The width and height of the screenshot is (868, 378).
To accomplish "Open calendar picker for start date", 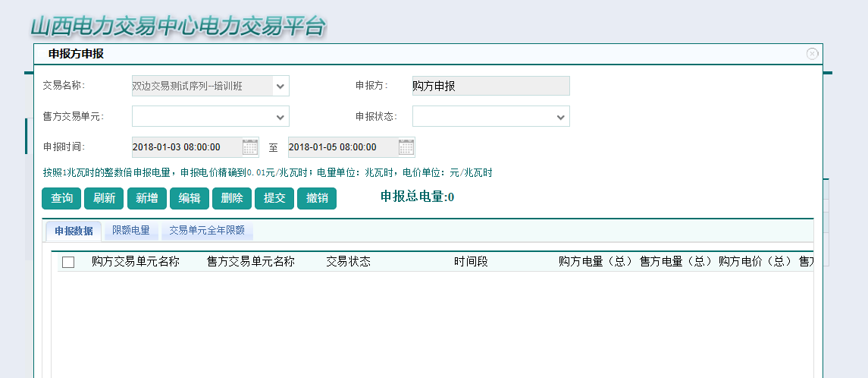I will [250, 147].
